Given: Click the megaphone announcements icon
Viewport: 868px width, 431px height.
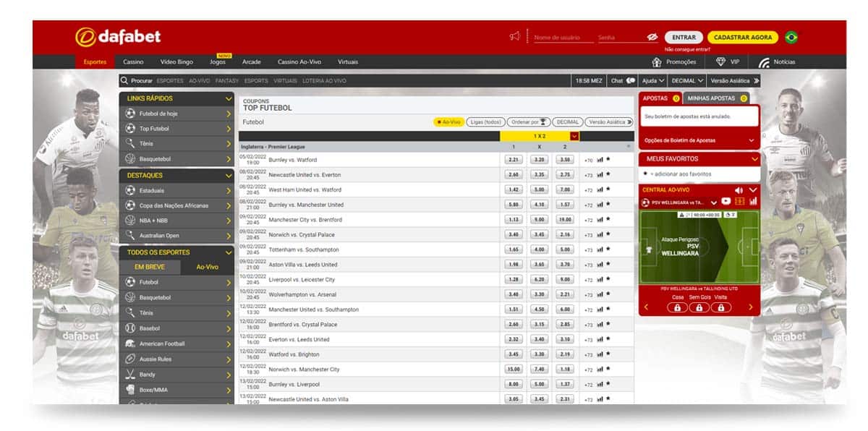Looking at the screenshot, I should click(x=514, y=36).
